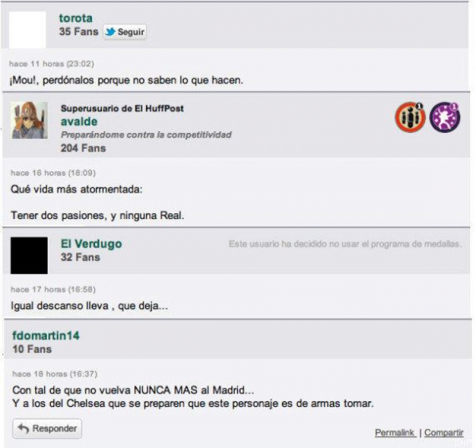Click the Compartir share link
This screenshot has height=448, width=476.
444,432
